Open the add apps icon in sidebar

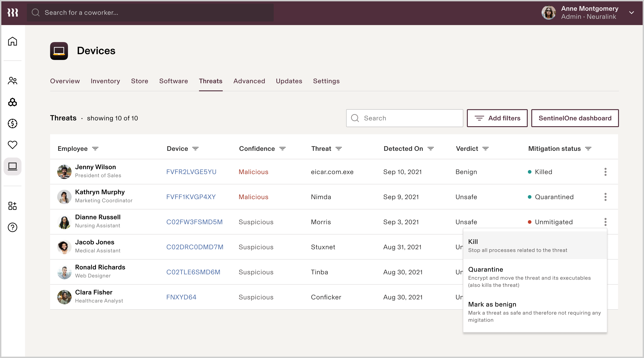(x=12, y=206)
